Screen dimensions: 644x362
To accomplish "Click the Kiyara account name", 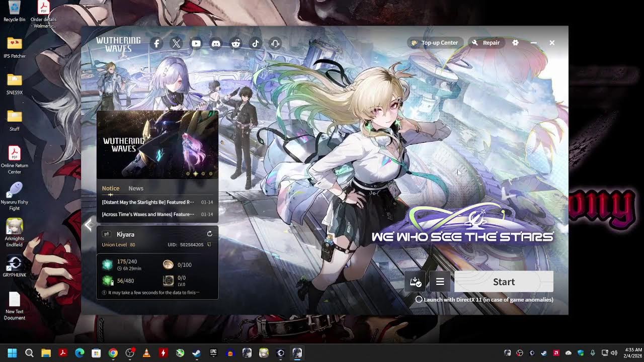I will (125, 234).
